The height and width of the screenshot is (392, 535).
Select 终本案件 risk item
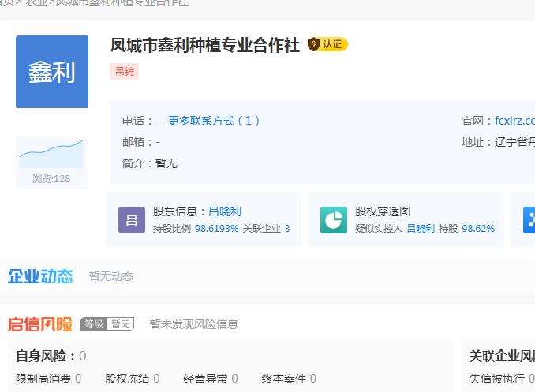(283, 379)
